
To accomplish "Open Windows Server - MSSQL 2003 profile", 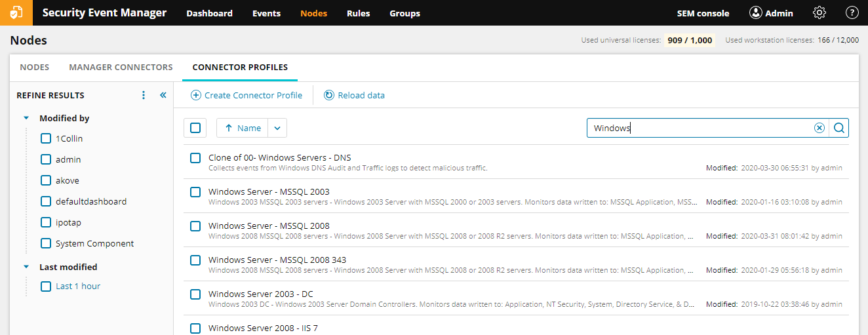I will [x=269, y=191].
